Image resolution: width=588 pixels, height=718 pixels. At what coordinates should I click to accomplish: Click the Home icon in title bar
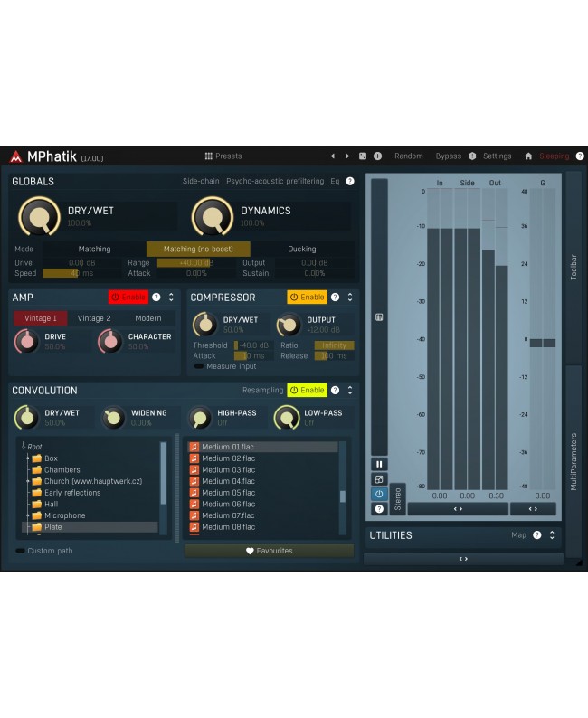(x=528, y=156)
